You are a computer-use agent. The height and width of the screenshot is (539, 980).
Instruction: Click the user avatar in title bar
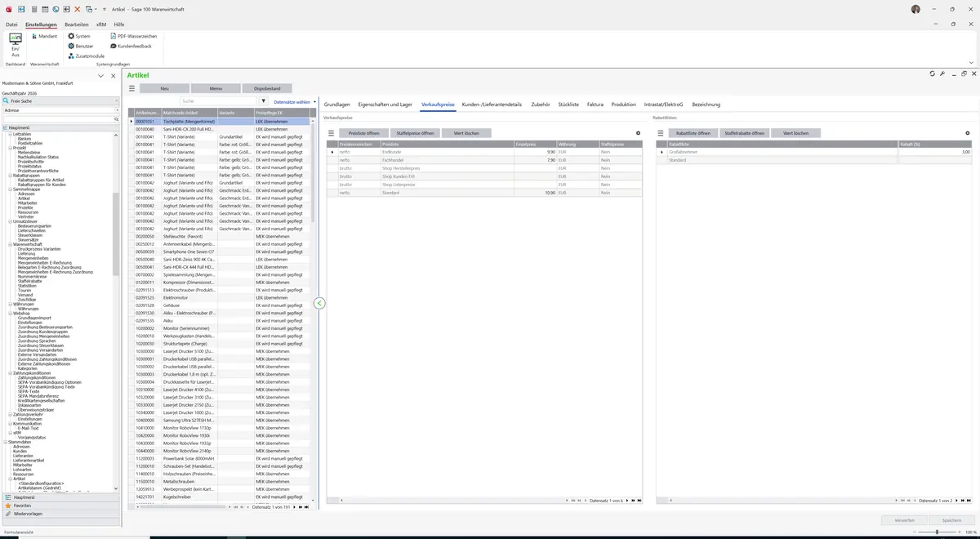click(x=915, y=9)
